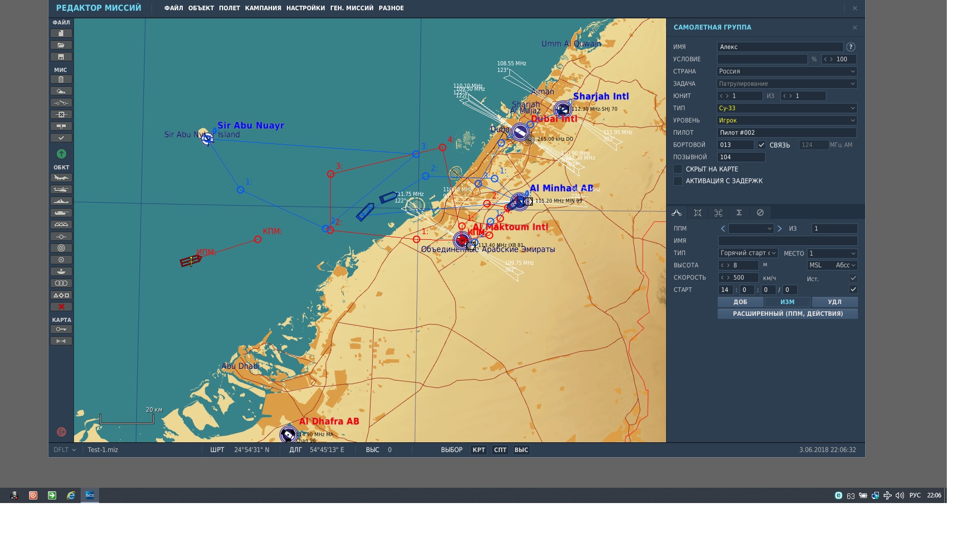Open the ГЕН. МИССИЙ menu
The image size is (980, 551).
coord(352,8)
